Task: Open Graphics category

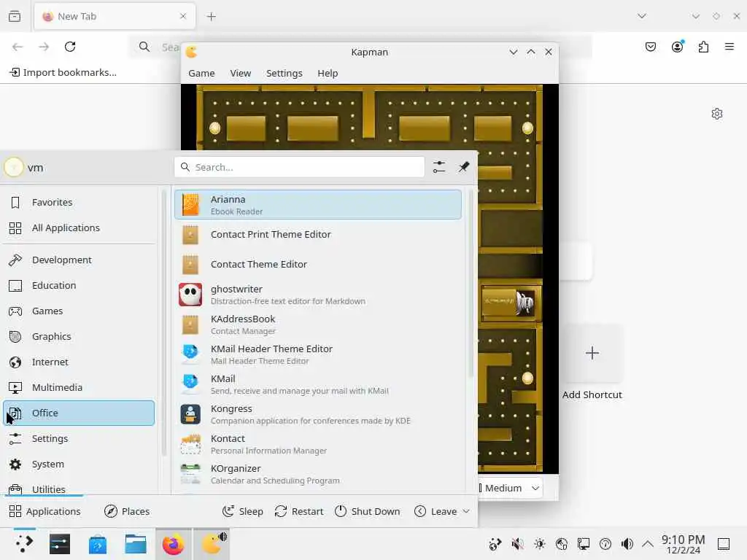Action: click(79, 337)
